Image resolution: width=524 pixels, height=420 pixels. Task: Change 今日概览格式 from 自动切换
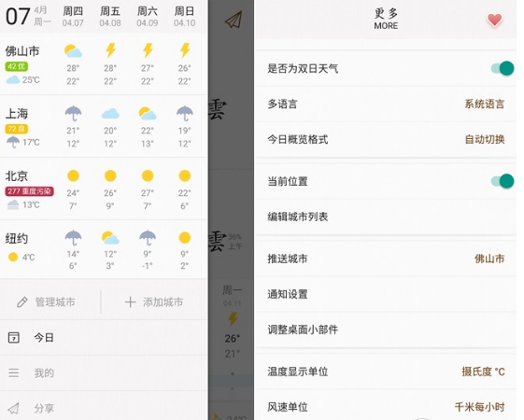pyautogui.click(x=386, y=139)
